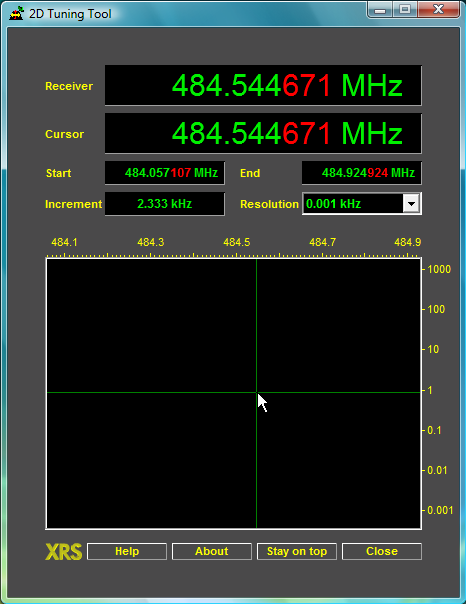This screenshot has height=604, width=466.
Task: Click the 484.7 frequency scale label
Action: pyautogui.click(x=322, y=242)
